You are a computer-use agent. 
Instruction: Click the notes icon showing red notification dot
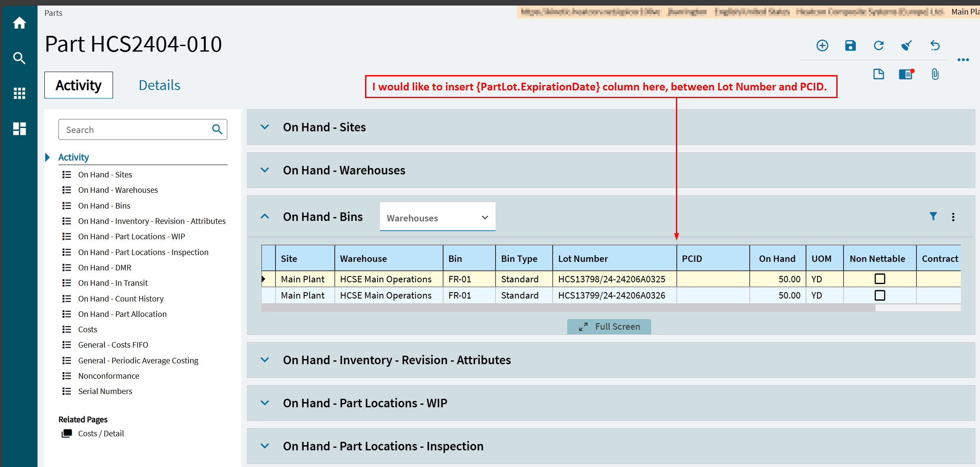(x=905, y=74)
